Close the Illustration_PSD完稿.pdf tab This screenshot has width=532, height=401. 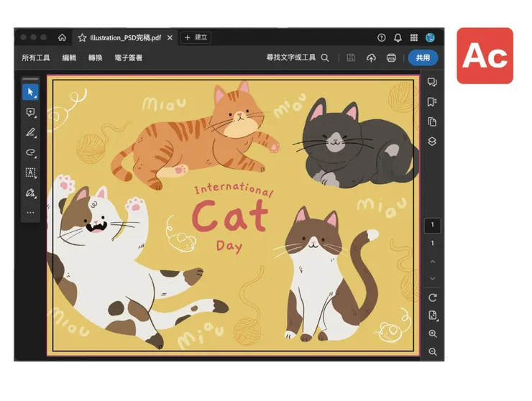(170, 37)
